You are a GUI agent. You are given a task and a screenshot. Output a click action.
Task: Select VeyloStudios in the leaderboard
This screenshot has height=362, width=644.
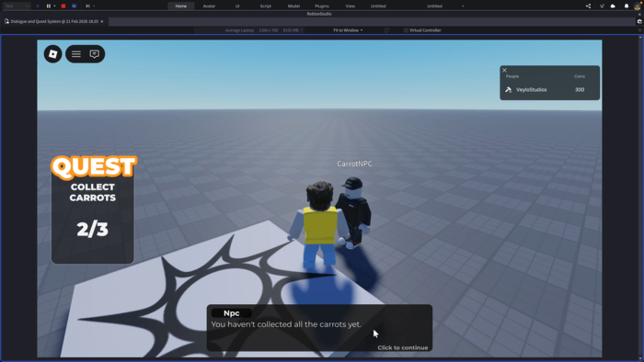532,90
